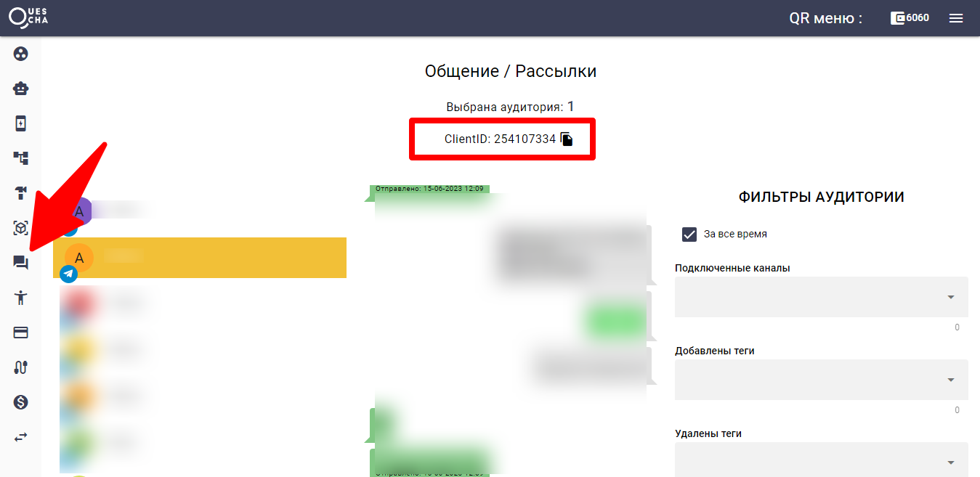The image size is (980, 477).
Task: Select the swap arrows icon in sidebar
Action: point(20,437)
